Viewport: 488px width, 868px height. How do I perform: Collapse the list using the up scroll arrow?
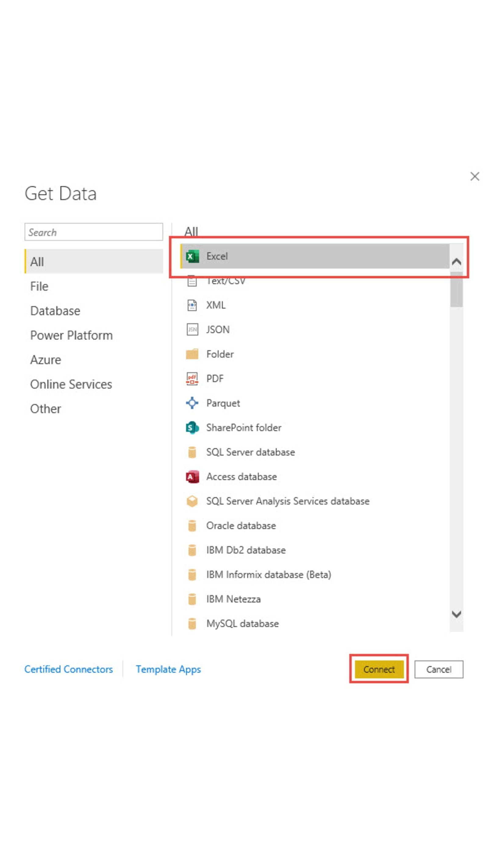457,262
